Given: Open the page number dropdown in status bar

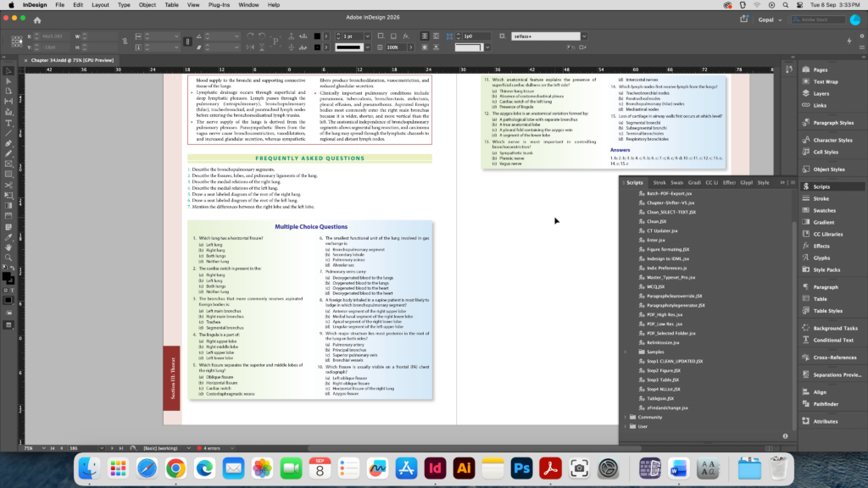Looking at the screenshot, I should pyautogui.click(x=102, y=448).
